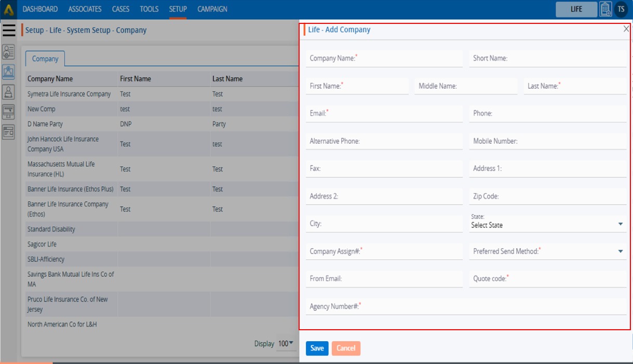Open the hamburger menu in the sidebar
633x364 pixels.
[x=9, y=30]
